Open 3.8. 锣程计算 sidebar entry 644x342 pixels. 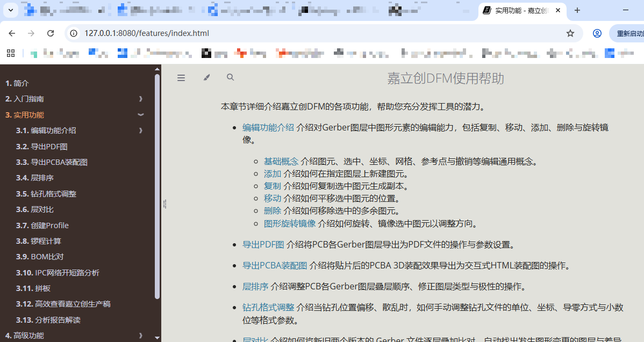pyautogui.click(x=39, y=241)
